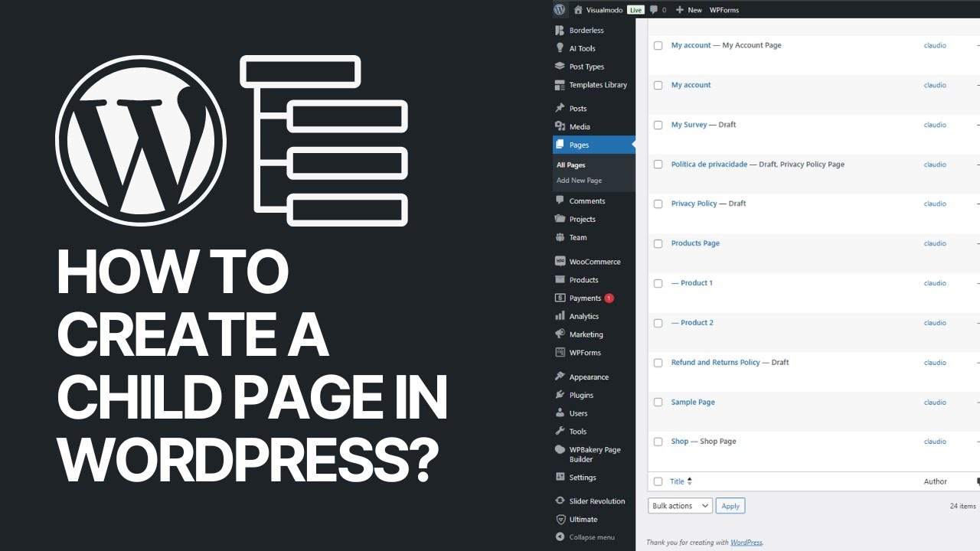Click the comments bubble icon in admin bar
The image size is (980, 551).
tap(654, 10)
